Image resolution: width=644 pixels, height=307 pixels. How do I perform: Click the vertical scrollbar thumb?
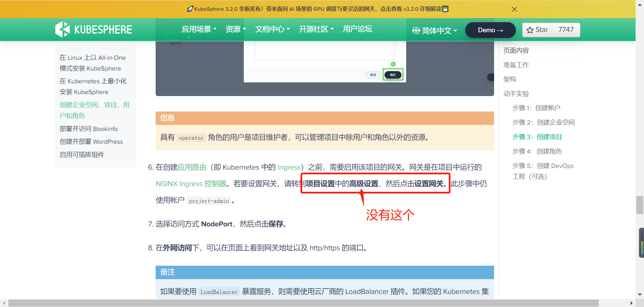click(x=640, y=205)
